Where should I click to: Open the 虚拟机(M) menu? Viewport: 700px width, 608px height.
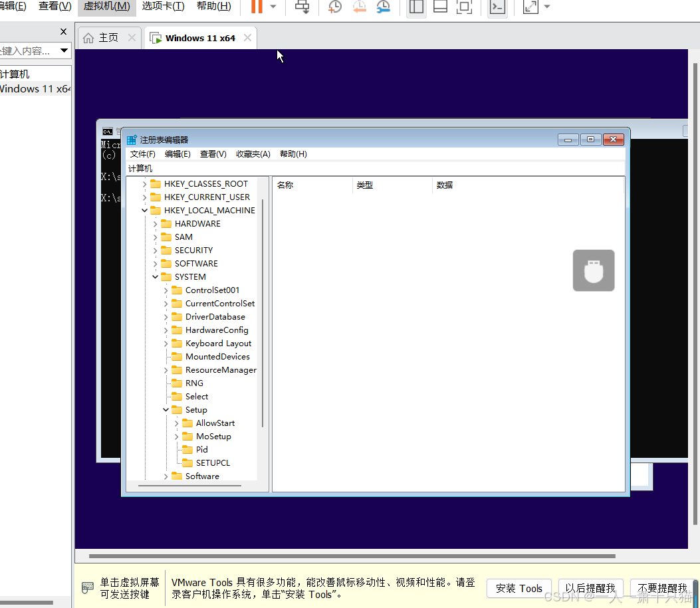pos(107,6)
